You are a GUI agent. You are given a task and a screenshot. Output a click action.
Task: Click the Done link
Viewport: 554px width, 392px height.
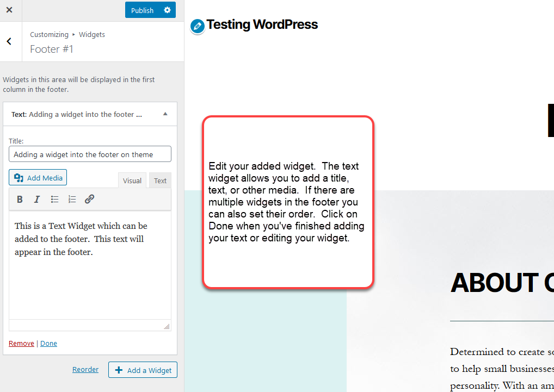click(48, 343)
